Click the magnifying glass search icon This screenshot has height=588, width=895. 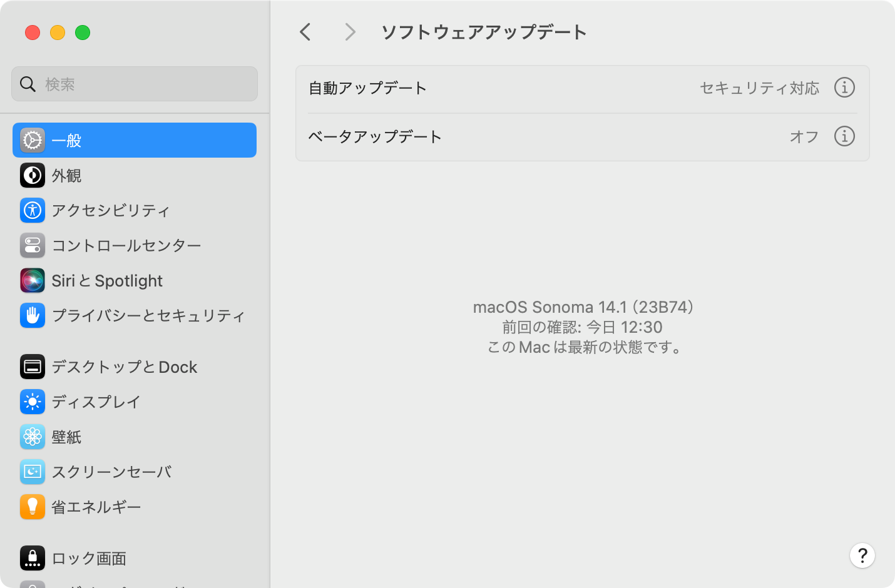[x=28, y=84]
